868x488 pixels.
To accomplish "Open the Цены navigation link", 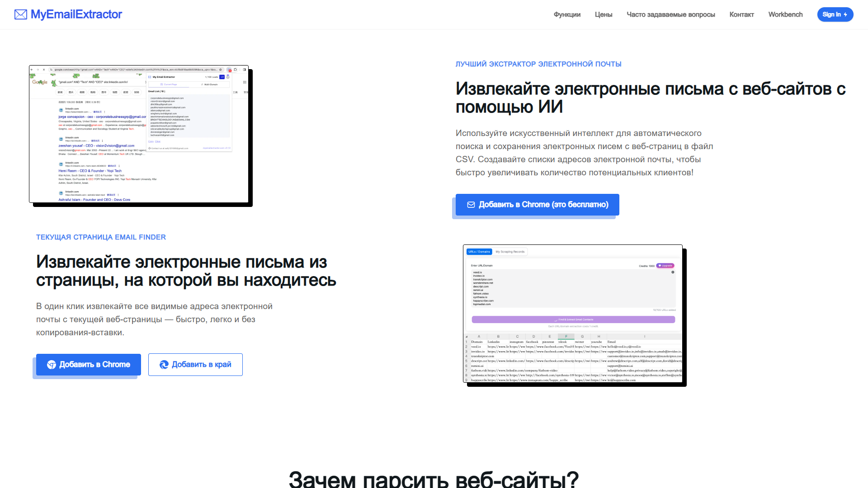I will tap(604, 14).
